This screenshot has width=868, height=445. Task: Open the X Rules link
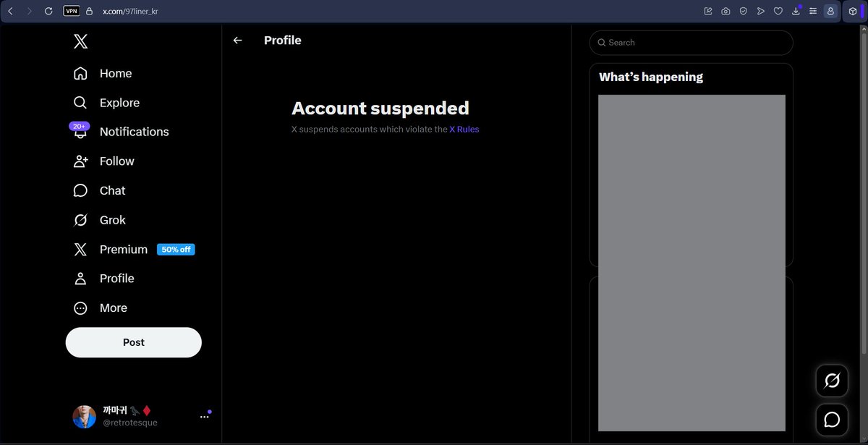click(464, 130)
